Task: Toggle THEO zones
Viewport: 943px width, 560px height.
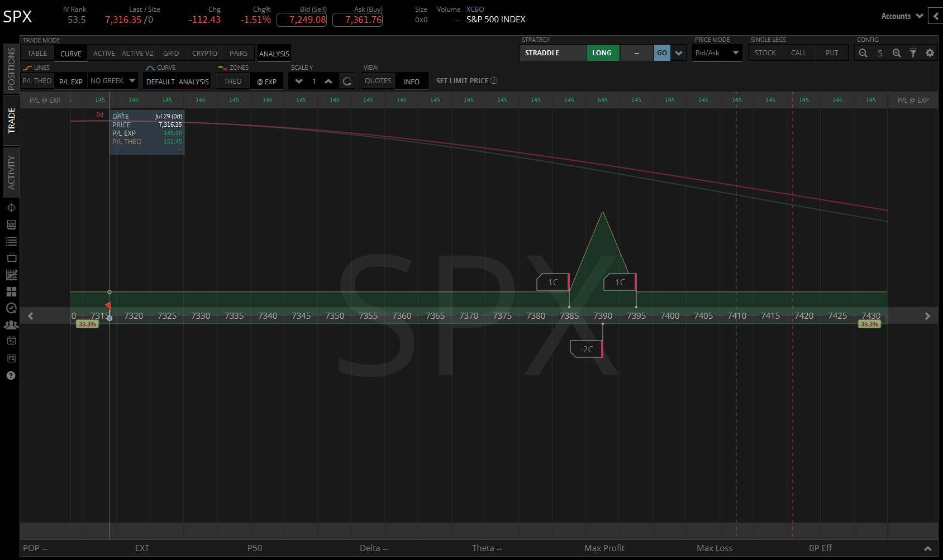Action: tap(233, 81)
